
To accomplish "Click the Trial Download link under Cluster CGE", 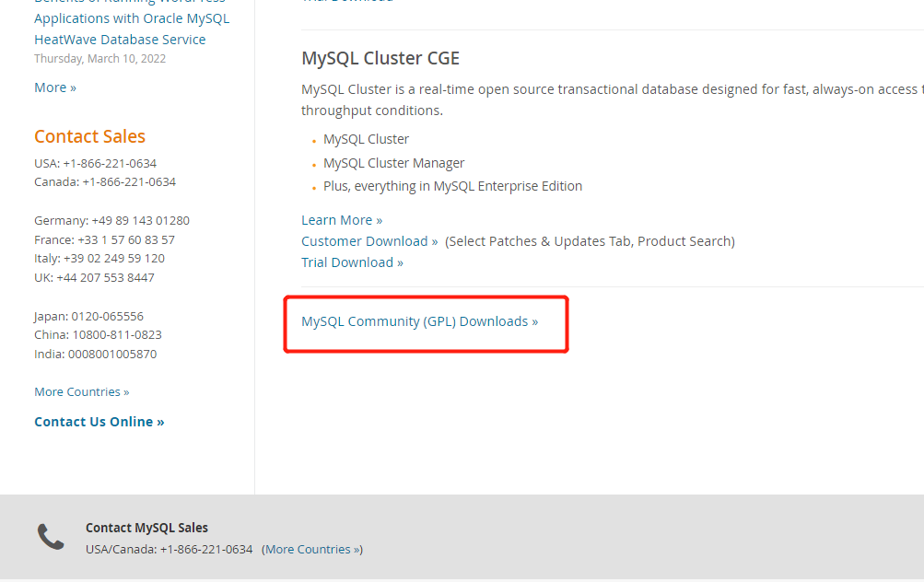I will 353,262.
